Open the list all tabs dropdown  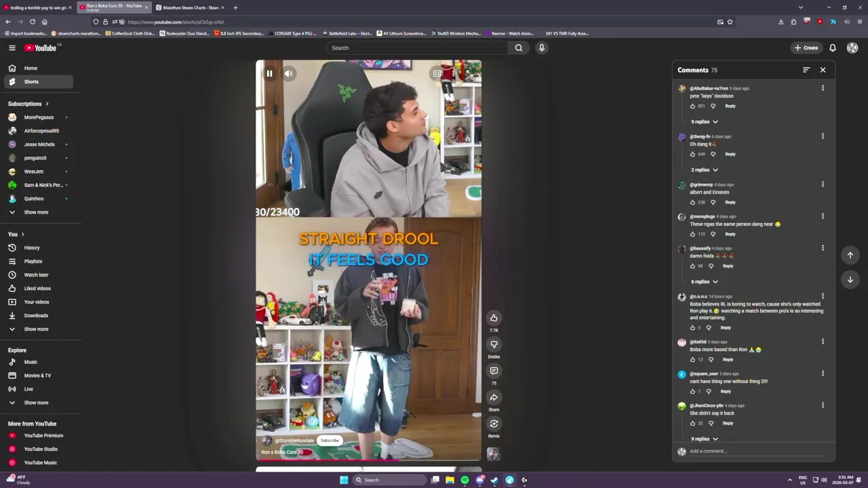pos(801,7)
